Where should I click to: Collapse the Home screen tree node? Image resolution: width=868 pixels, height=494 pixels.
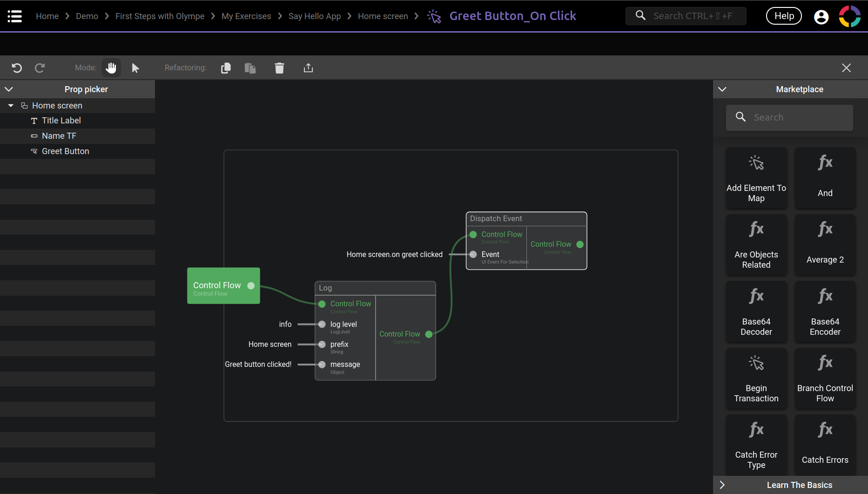[11, 106]
